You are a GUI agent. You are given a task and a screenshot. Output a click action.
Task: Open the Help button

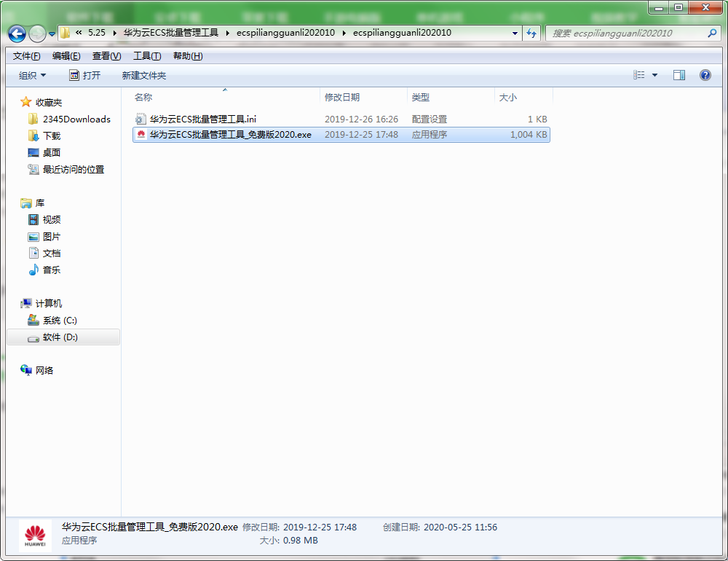[705, 75]
